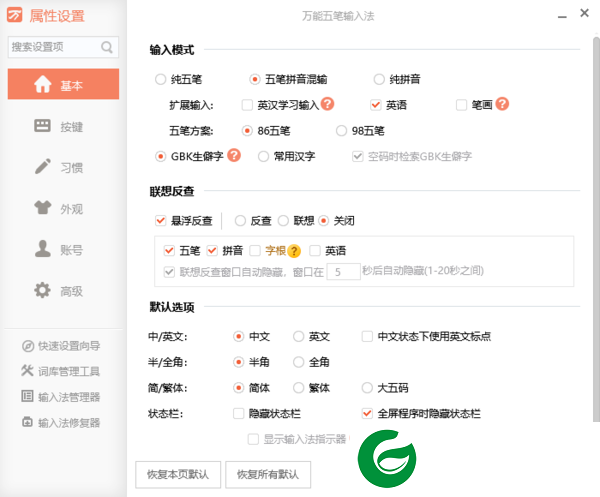
Task: Open the 账号 settings tab
Action: point(63,249)
